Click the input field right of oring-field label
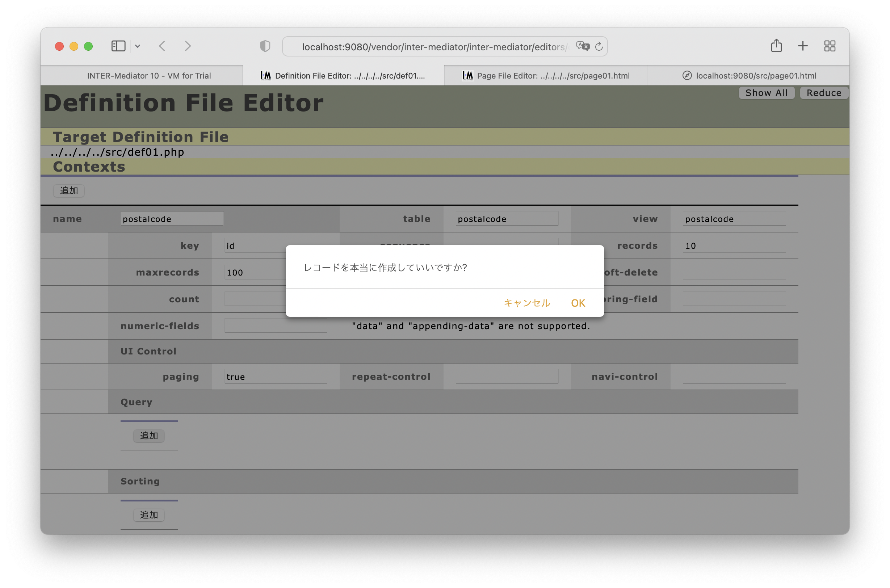The image size is (890, 588). coord(734,299)
